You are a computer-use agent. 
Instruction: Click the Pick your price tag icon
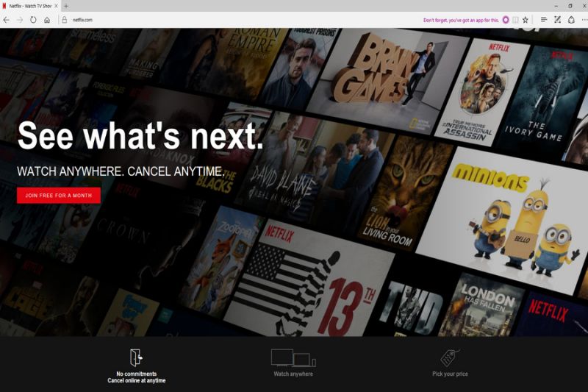(x=450, y=358)
